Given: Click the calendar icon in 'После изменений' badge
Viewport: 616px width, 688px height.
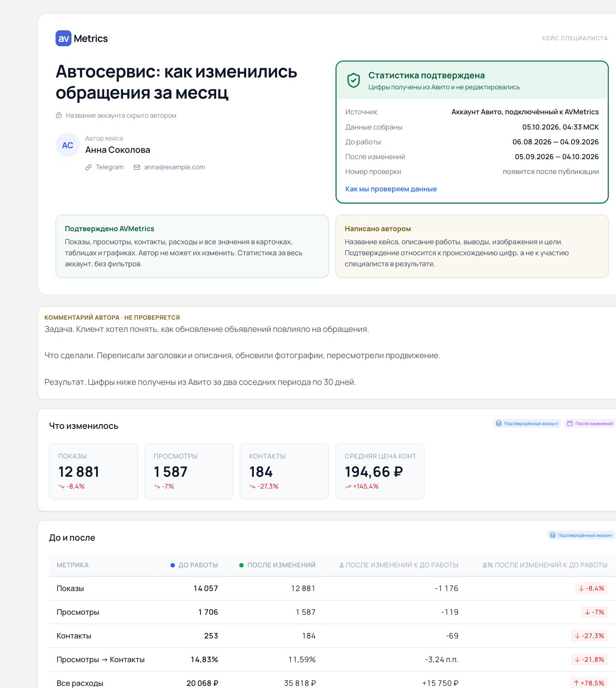Looking at the screenshot, I should [x=570, y=423].
